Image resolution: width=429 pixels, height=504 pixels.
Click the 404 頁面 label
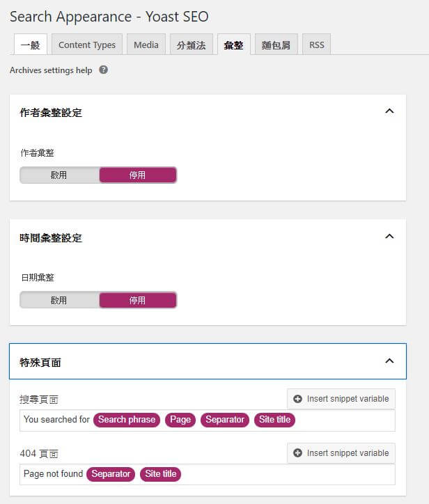point(39,454)
